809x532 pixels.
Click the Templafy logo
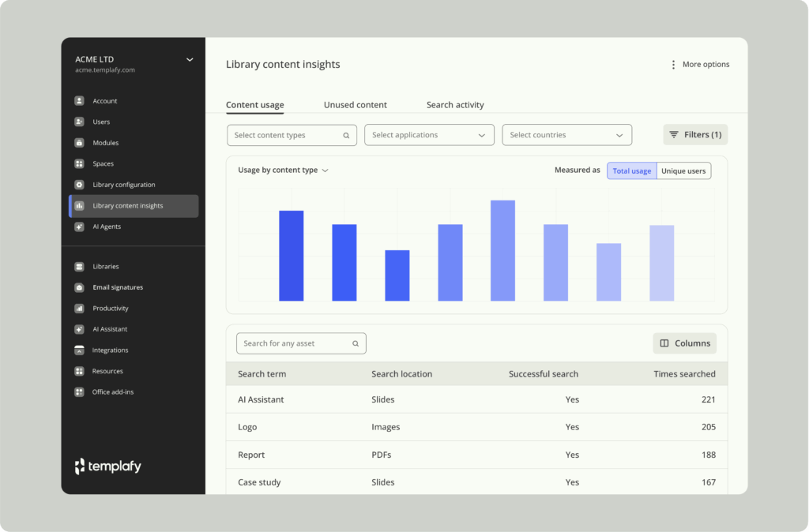point(108,466)
